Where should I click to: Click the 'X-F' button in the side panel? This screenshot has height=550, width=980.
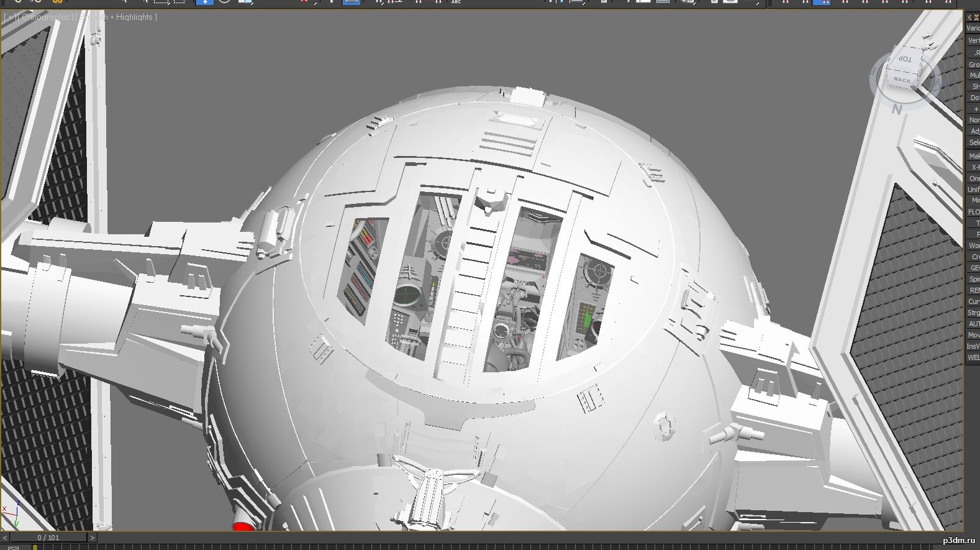(x=973, y=167)
